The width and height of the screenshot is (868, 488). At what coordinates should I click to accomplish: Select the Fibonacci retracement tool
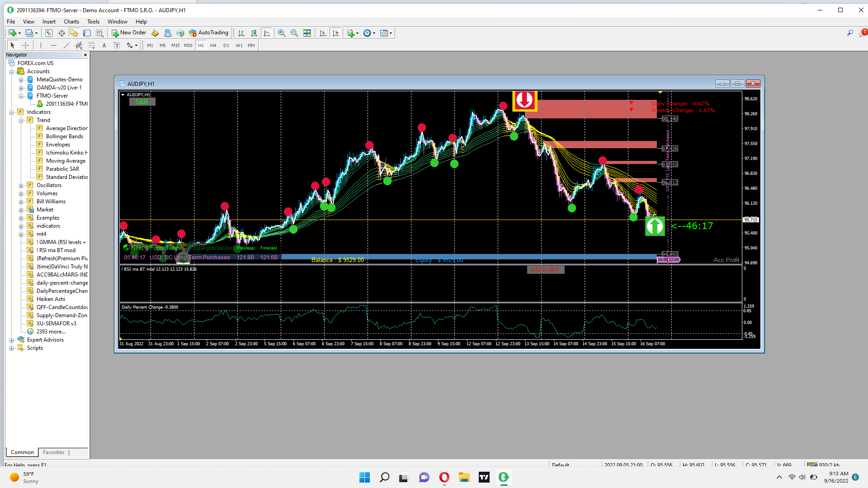click(92, 45)
